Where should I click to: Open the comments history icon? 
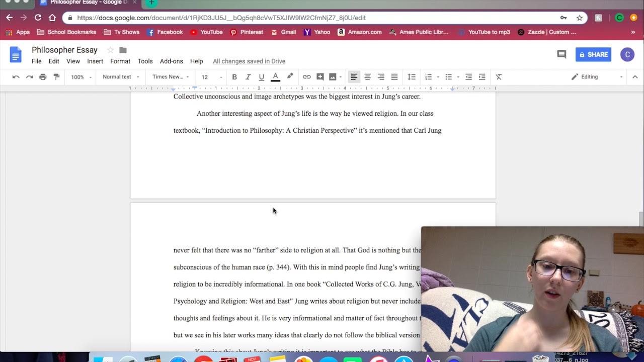tap(561, 54)
